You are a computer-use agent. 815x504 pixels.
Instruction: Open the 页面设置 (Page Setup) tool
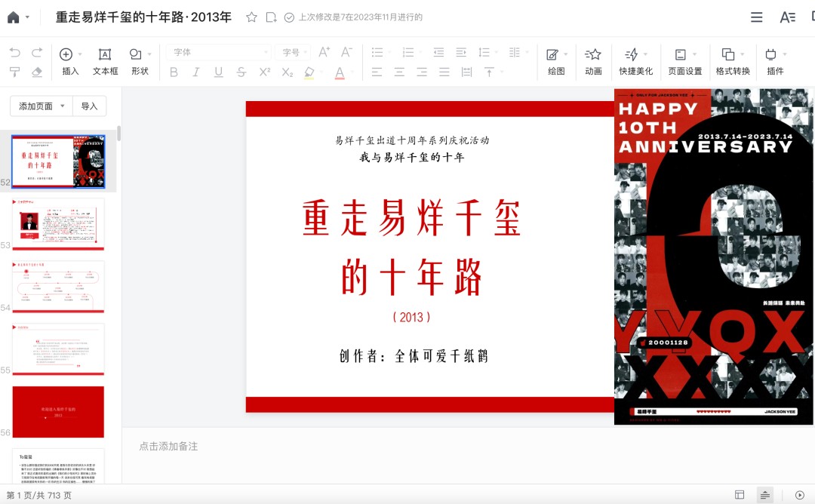tap(681, 60)
